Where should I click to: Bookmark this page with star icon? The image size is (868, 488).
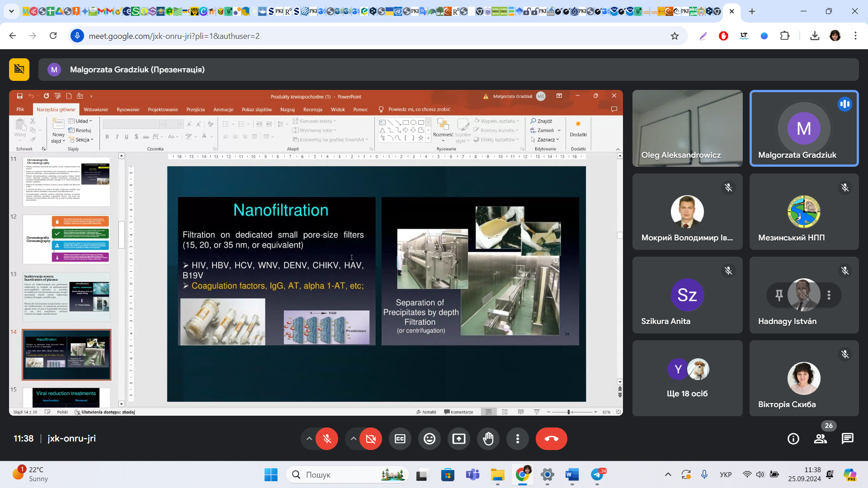[x=675, y=36]
